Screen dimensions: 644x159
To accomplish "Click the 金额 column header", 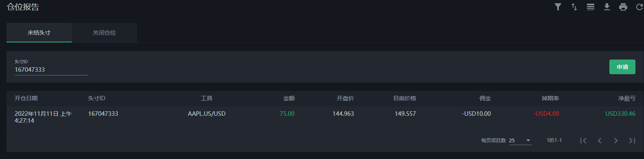I will [x=289, y=98].
